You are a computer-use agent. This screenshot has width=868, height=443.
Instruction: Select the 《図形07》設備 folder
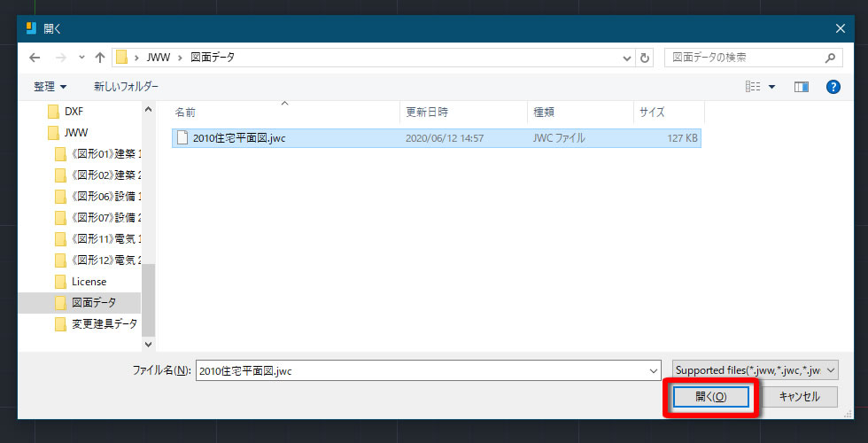click(97, 218)
